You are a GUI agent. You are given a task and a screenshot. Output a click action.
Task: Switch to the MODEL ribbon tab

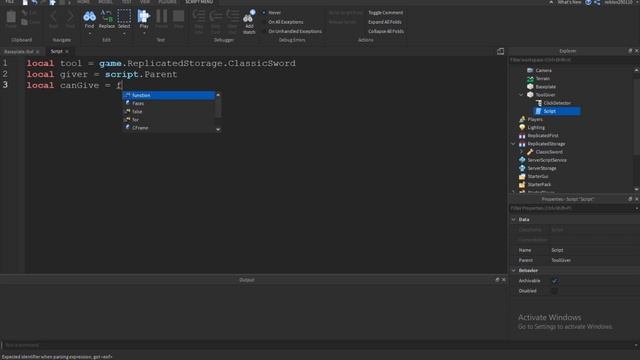point(105,2)
